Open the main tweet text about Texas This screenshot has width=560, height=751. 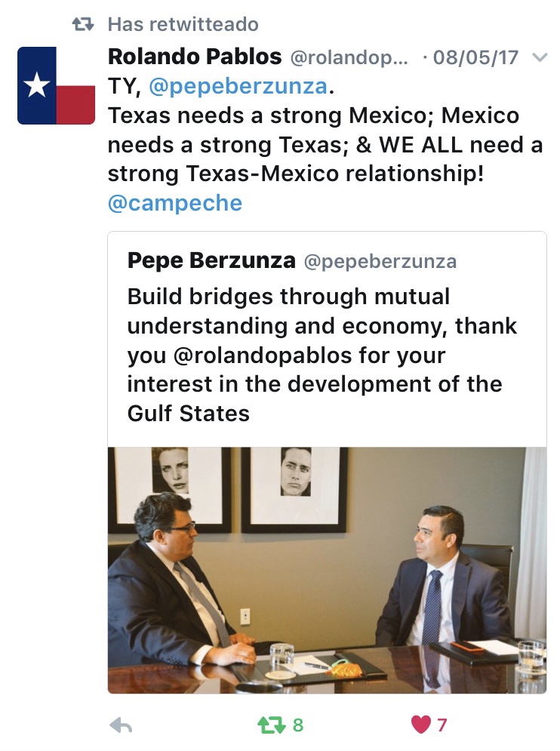tap(325, 145)
